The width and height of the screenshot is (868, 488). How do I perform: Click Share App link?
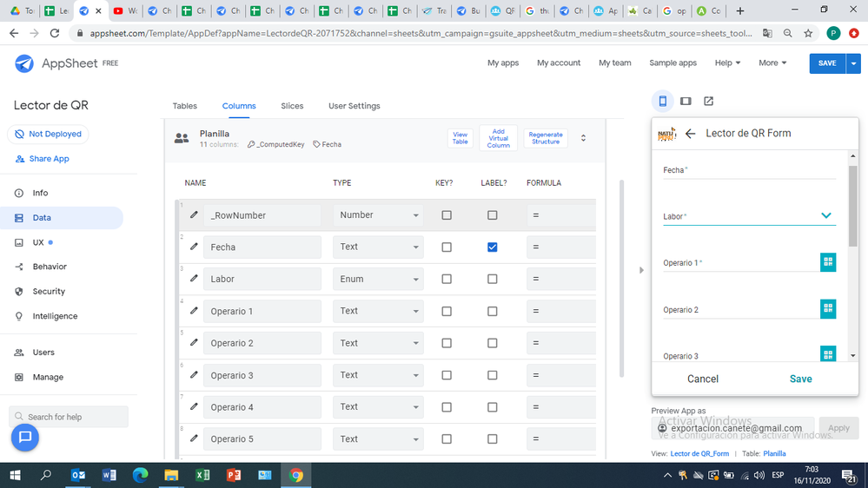[49, 159]
